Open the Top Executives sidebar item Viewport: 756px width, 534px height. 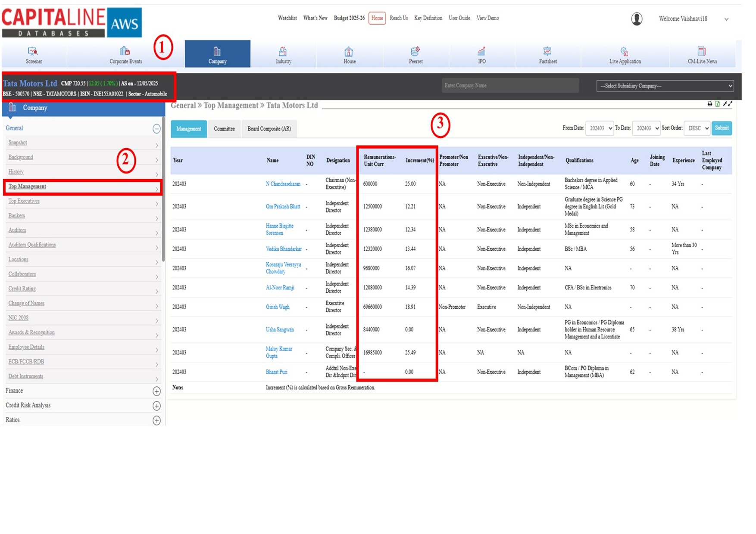(x=24, y=201)
